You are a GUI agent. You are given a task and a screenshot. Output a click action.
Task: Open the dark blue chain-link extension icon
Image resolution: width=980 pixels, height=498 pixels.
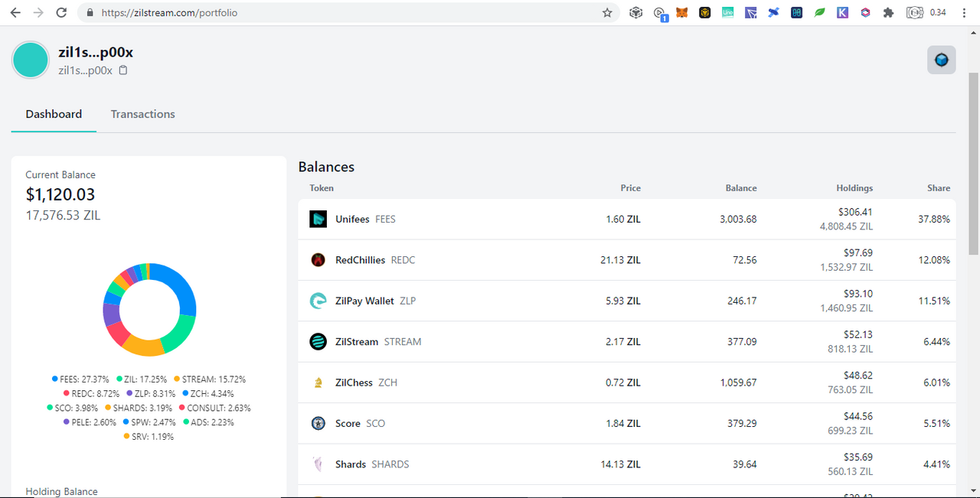point(796,12)
